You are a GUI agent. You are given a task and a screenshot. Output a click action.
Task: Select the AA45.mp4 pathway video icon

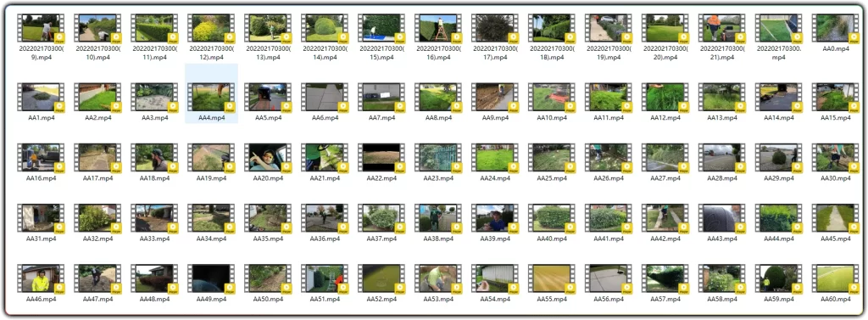[x=835, y=218]
